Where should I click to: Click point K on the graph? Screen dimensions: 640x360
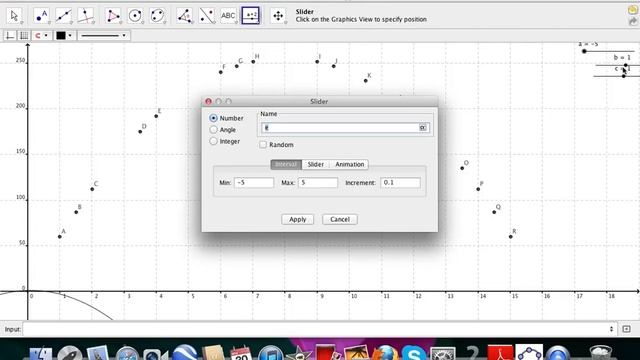pos(366,81)
